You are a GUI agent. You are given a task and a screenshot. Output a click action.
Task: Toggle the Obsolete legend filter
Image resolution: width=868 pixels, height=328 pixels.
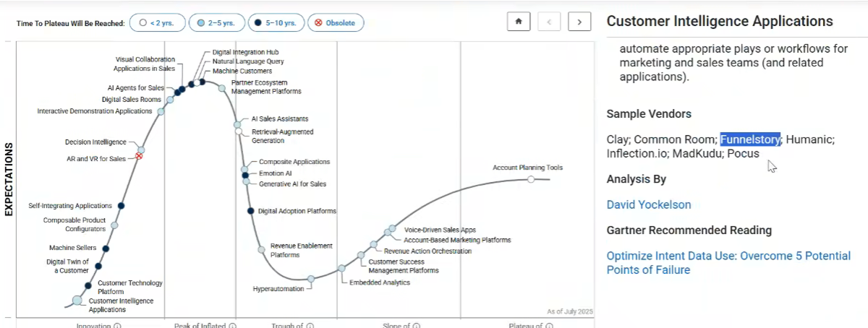click(336, 23)
